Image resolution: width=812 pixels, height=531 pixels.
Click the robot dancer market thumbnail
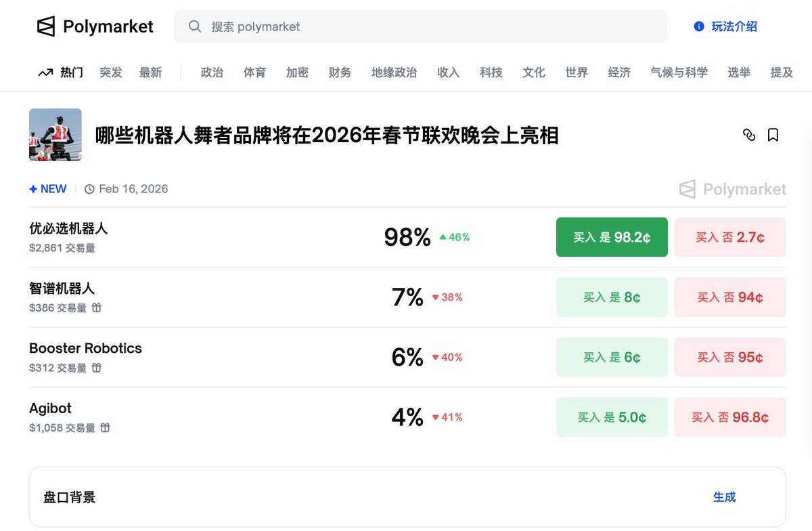[x=55, y=135]
